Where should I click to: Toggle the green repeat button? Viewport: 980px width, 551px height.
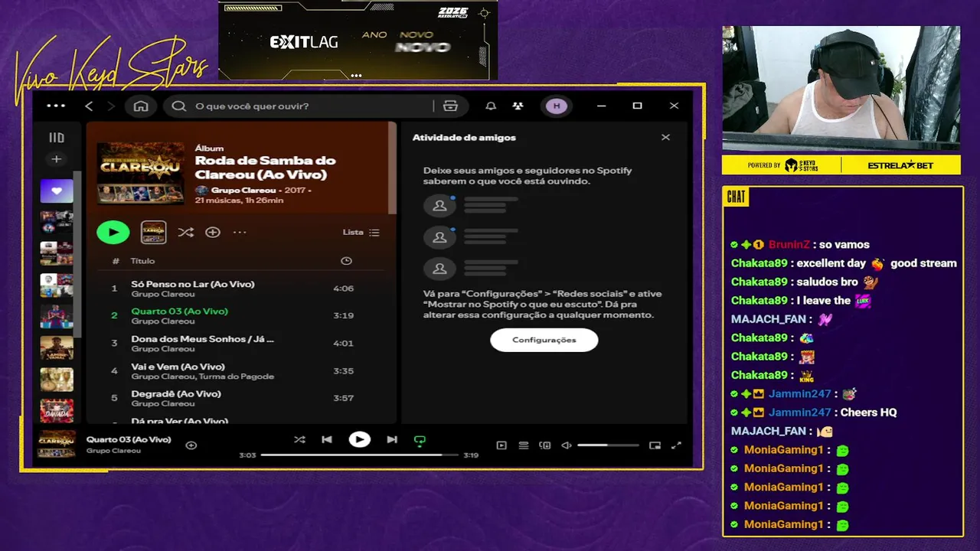tap(420, 440)
